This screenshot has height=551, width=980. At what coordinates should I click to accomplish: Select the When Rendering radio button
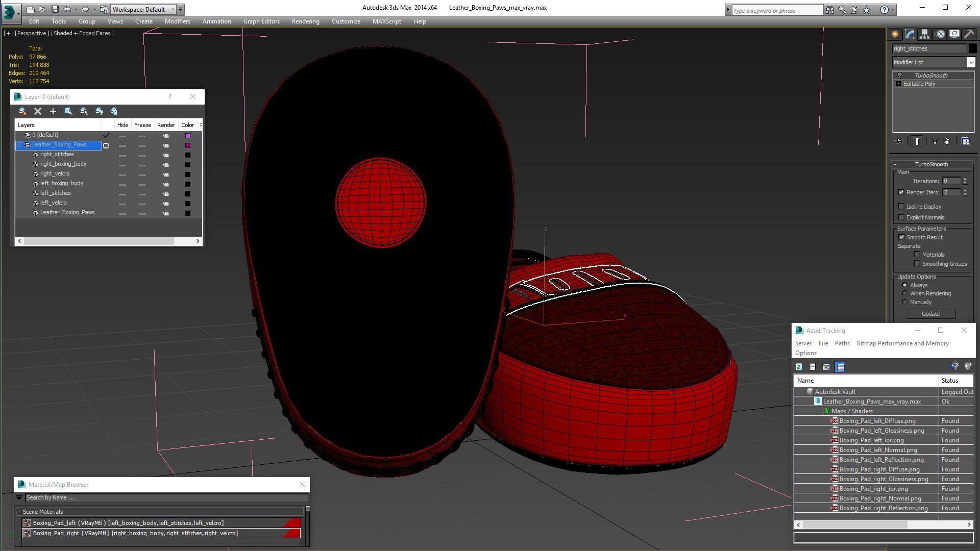pyautogui.click(x=904, y=293)
